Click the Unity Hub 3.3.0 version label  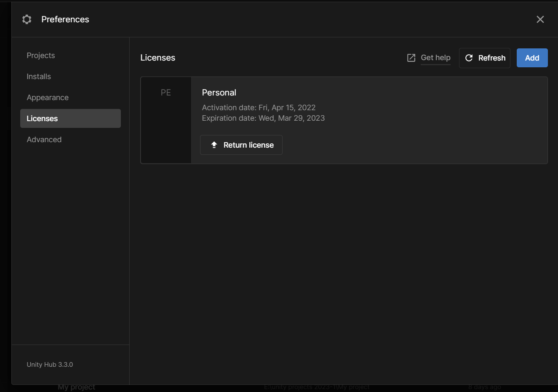click(x=50, y=365)
